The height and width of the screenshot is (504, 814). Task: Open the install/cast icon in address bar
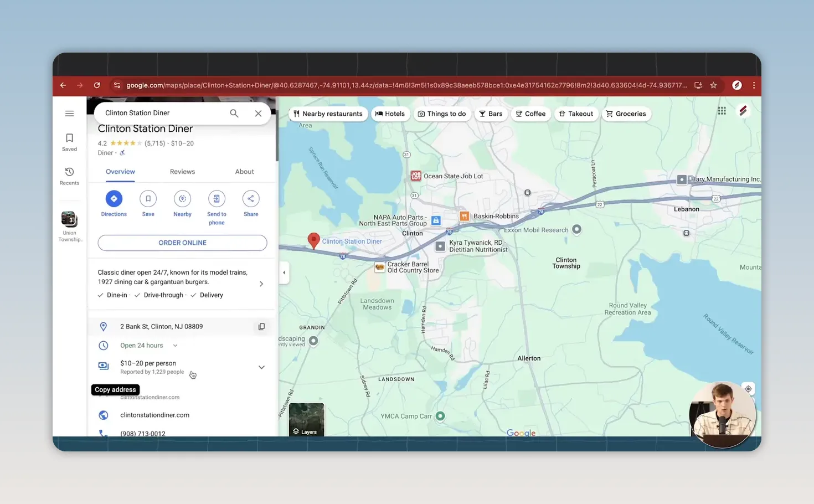(x=698, y=85)
